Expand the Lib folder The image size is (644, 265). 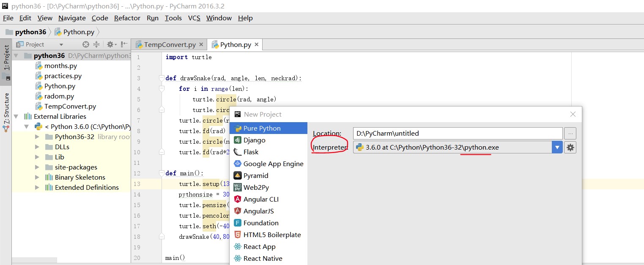[37, 157]
